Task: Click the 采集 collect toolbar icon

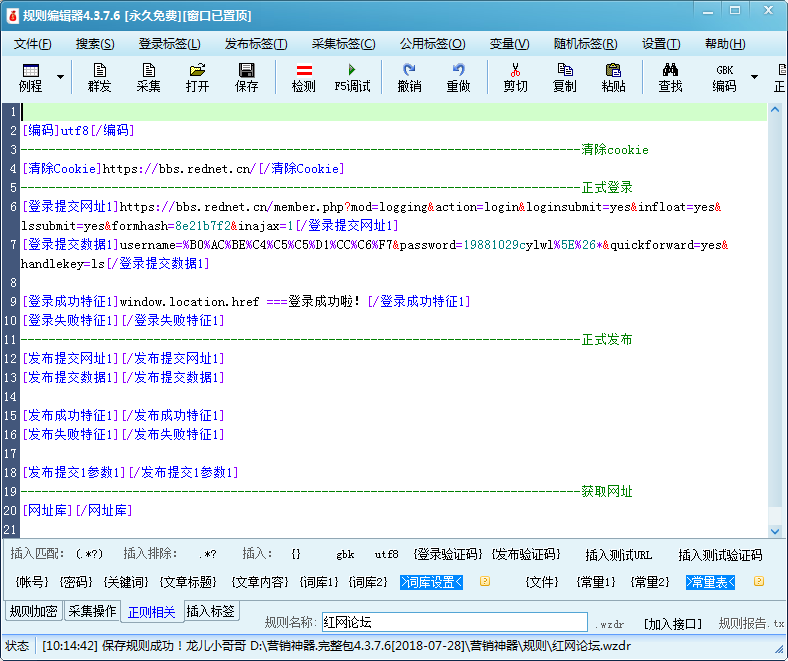Action: [149, 77]
